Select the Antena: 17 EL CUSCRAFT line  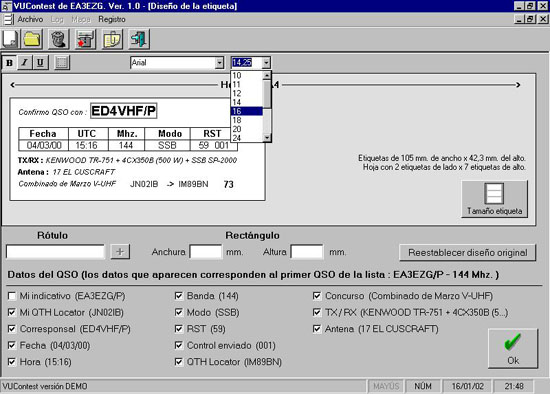tap(66, 172)
